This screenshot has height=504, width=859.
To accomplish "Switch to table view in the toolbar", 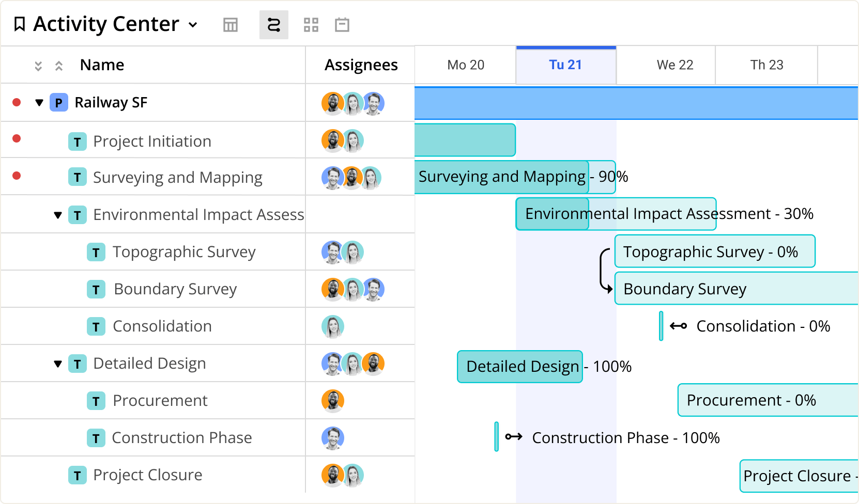I will [x=230, y=24].
